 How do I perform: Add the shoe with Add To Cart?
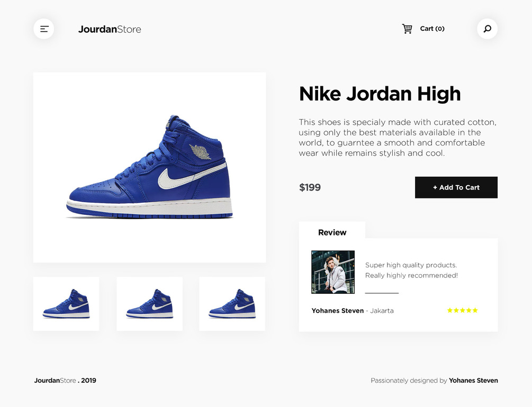coord(456,187)
